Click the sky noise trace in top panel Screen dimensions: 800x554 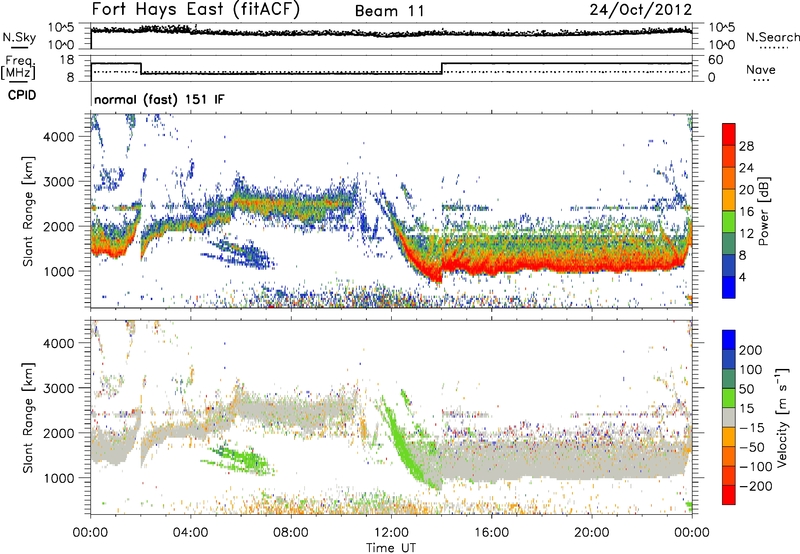[x=391, y=33]
